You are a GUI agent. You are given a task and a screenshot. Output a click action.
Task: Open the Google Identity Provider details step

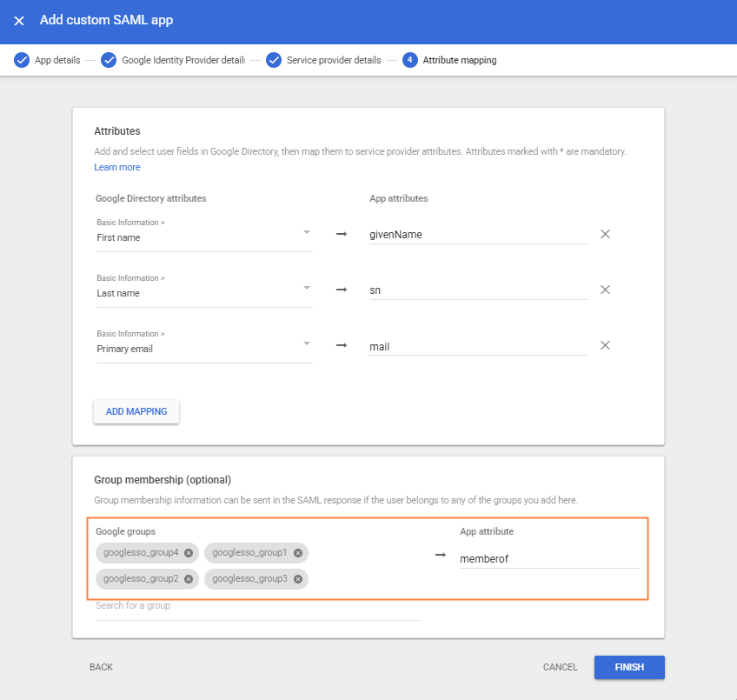(x=183, y=60)
